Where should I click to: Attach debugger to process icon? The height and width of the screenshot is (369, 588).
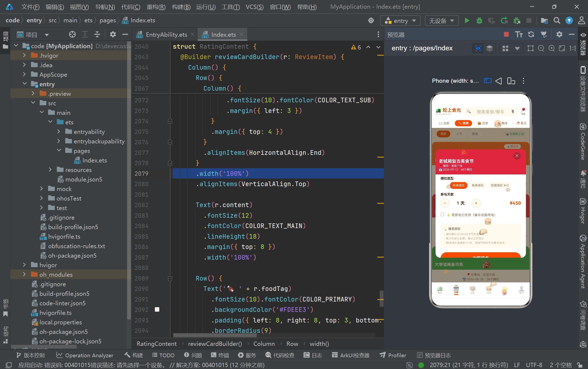tap(517, 20)
